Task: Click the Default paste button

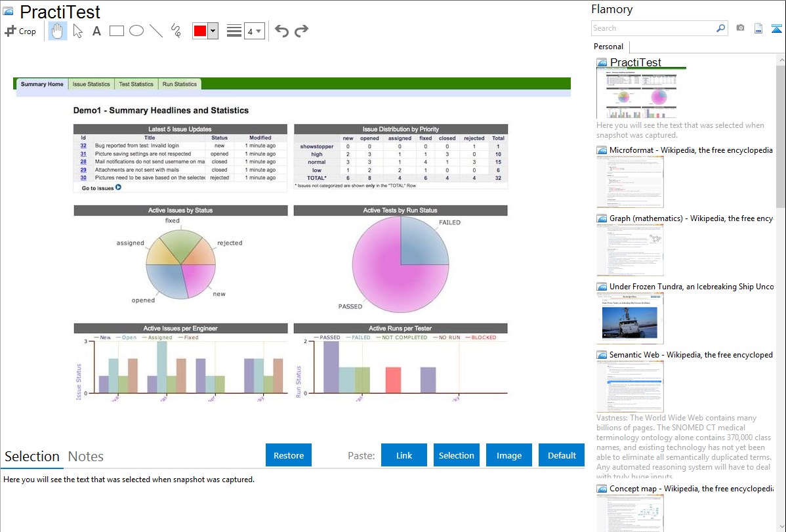Action: [x=562, y=455]
